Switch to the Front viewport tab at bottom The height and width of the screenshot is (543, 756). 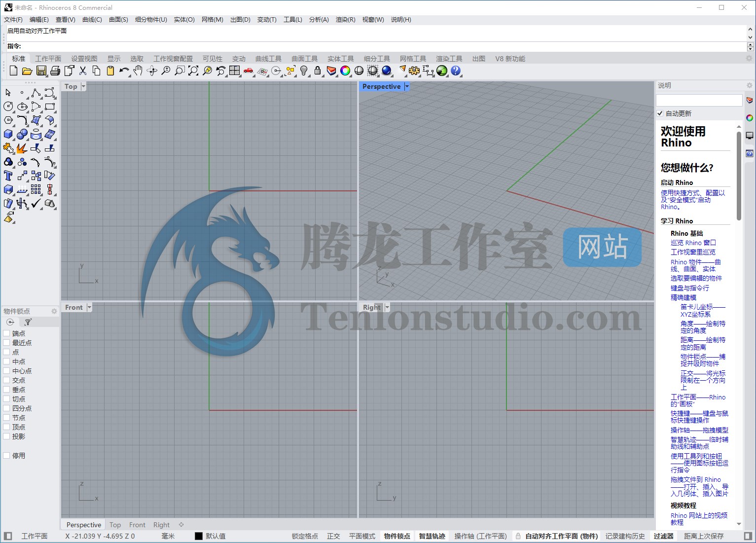(137, 525)
